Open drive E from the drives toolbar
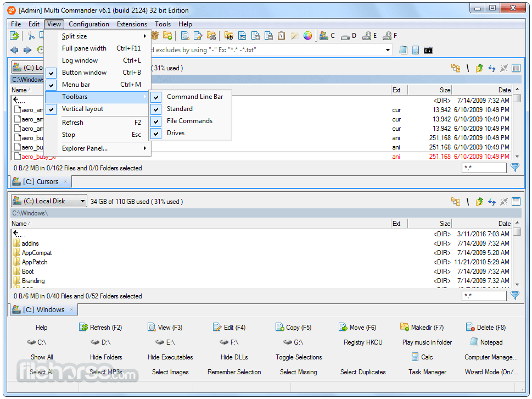This screenshot has height=399, width=532. [369, 35]
